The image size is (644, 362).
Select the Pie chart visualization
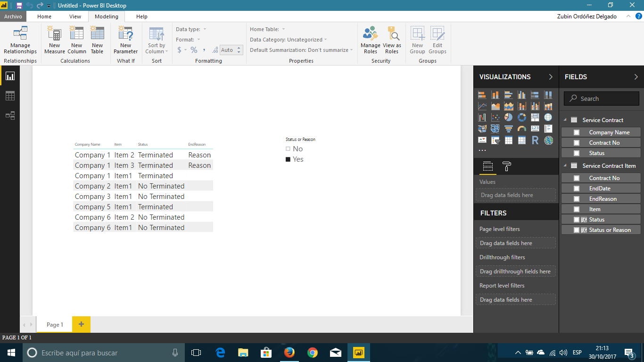tap(508, 117)
